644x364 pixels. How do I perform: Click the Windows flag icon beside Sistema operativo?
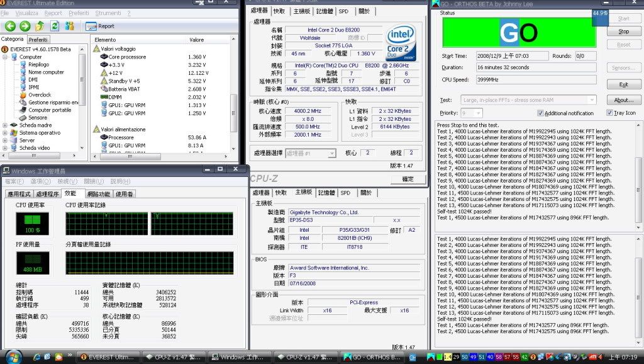pyautogui.click(x=14, y=133)
